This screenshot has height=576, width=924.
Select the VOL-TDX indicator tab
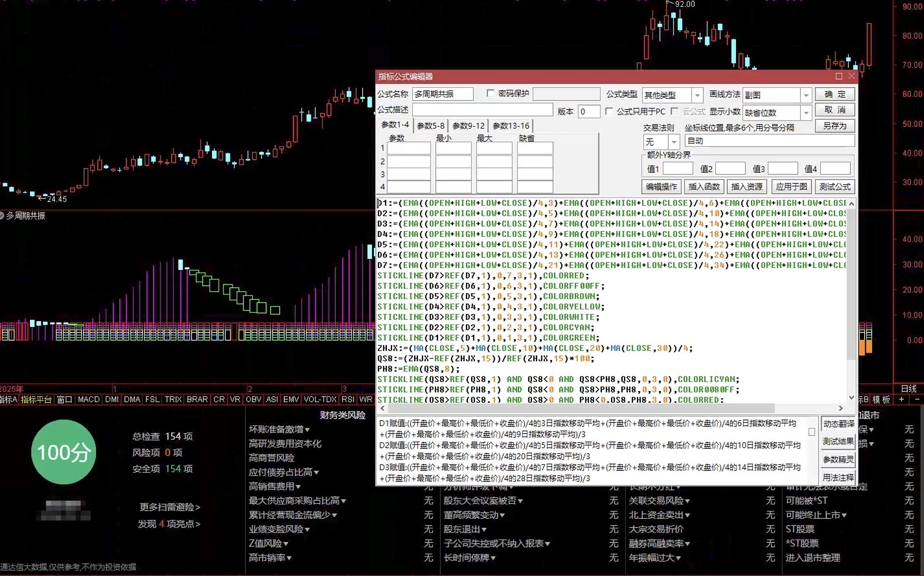coord(320,399)
